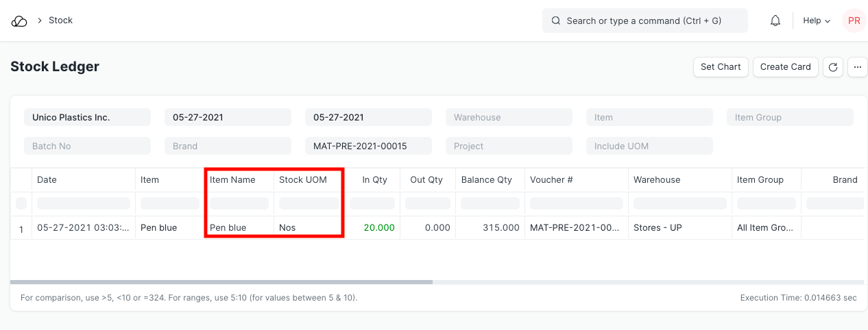Toggle the select-all rows checkbox in filter row
This screenshot has height=330, width=868.
tap(21, 203)
